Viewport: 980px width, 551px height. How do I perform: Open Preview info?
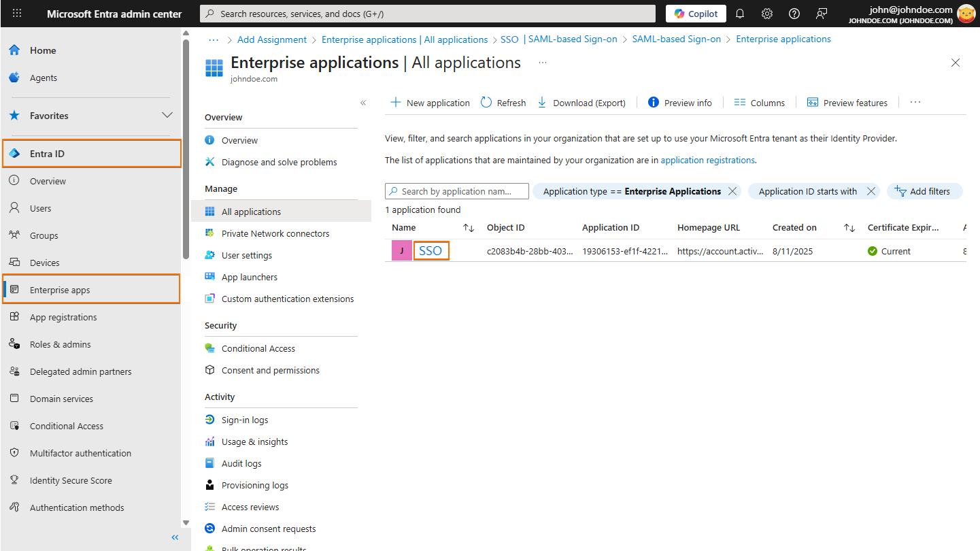(x=680, y=102)
